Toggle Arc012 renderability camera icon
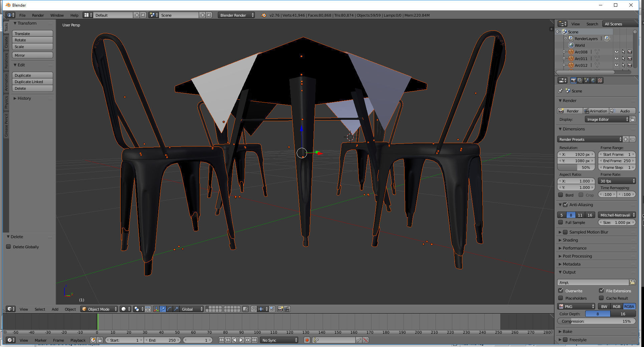The image size is (644, 347). click(630, 65)
